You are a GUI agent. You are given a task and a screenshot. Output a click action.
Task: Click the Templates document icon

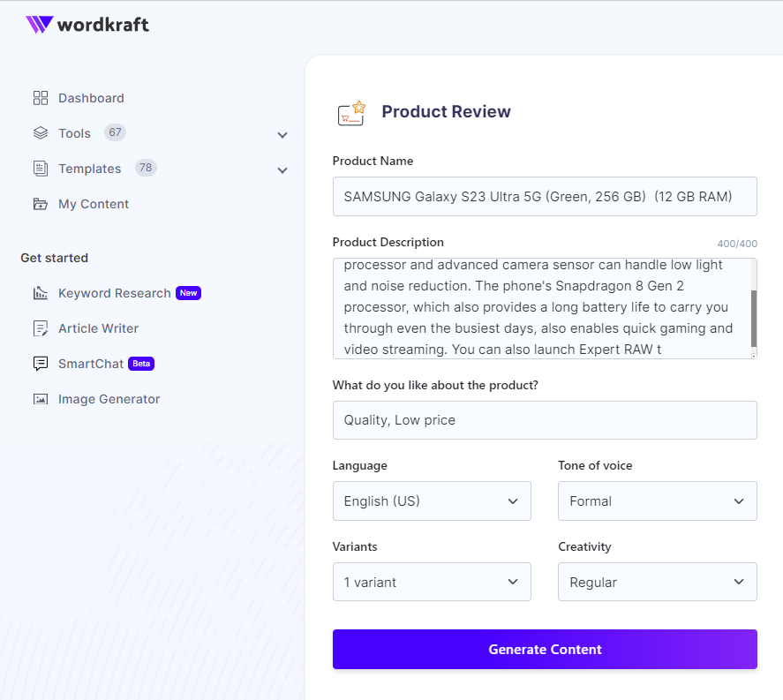click(x=39, y=168)
